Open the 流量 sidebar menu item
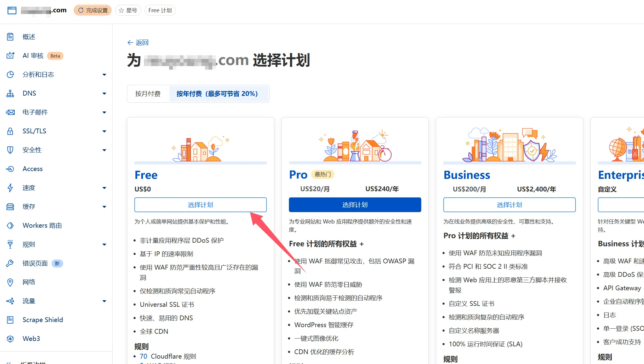644x364 pixels. (29, 301)
